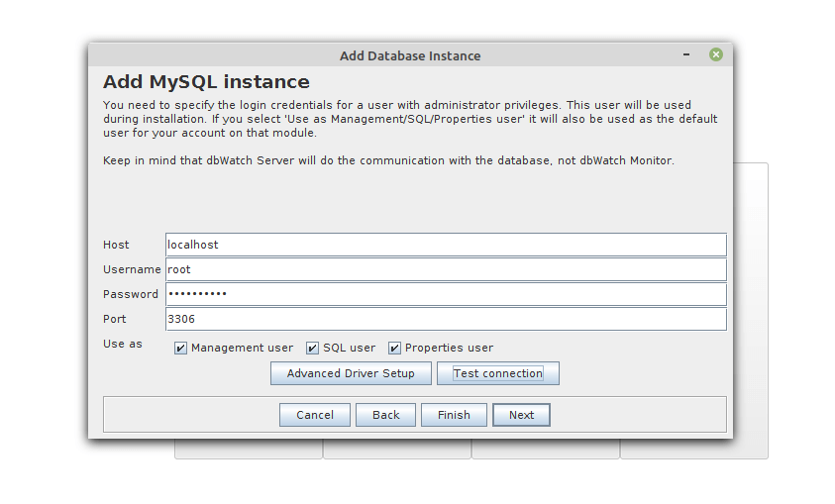
Task: Focus the Username field containing root
Action: pyautogui.click(x=446, y=269)
